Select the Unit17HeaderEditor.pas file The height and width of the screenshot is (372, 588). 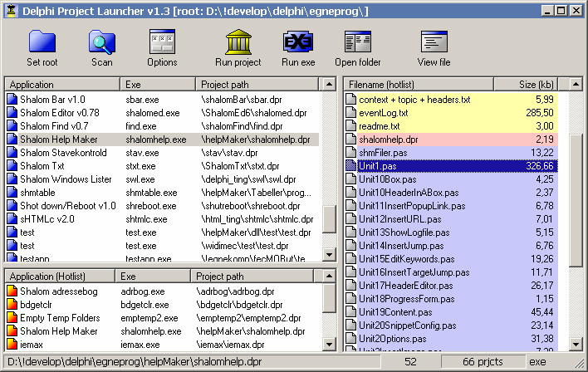point(452,286)
